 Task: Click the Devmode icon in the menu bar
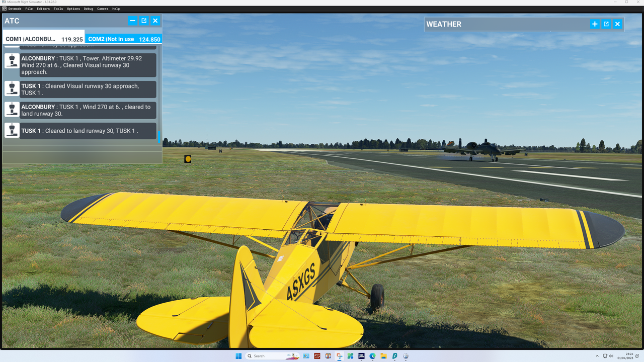click(x=5, y=9)
